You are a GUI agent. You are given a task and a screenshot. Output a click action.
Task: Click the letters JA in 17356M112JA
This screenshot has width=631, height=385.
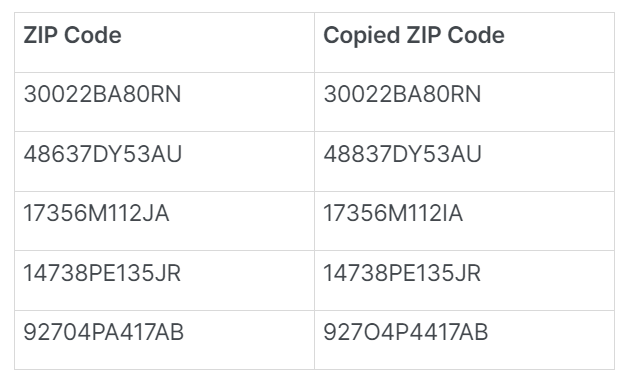(156, 213)
